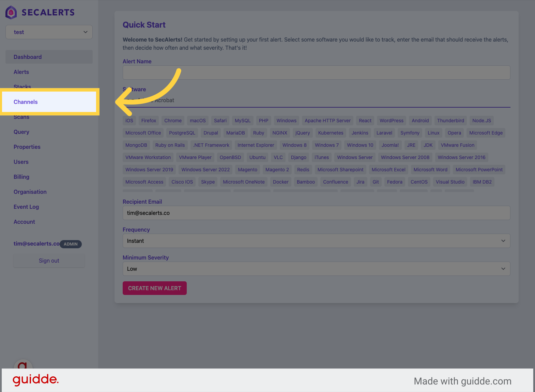The height and width of the screenshot is (392, 535).
Task: Go to the Users page
Action: (x=21, y=162)
